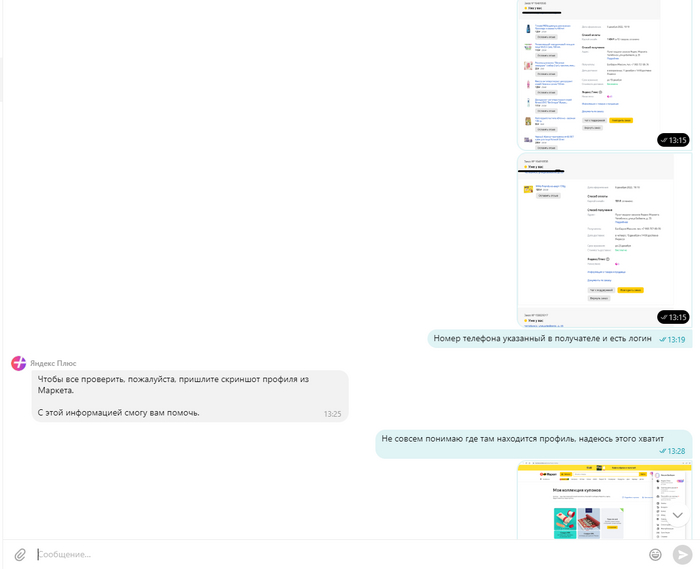700x569 pixels.
Task: Select the line 'С этой информацией смогу вам помочь.'
Action: pos(118,413)
